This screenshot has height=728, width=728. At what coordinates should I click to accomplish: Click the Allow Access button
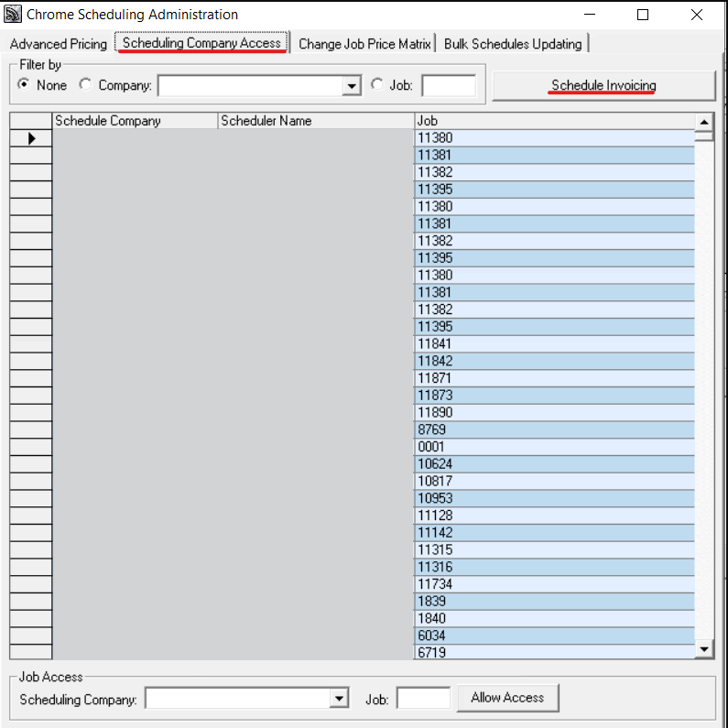[507, 698]
